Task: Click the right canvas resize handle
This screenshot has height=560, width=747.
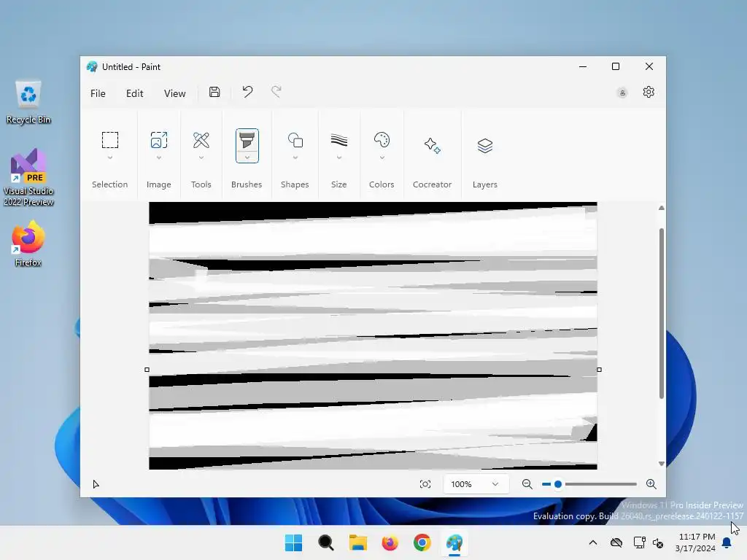Action: click(x=600, y=370)
